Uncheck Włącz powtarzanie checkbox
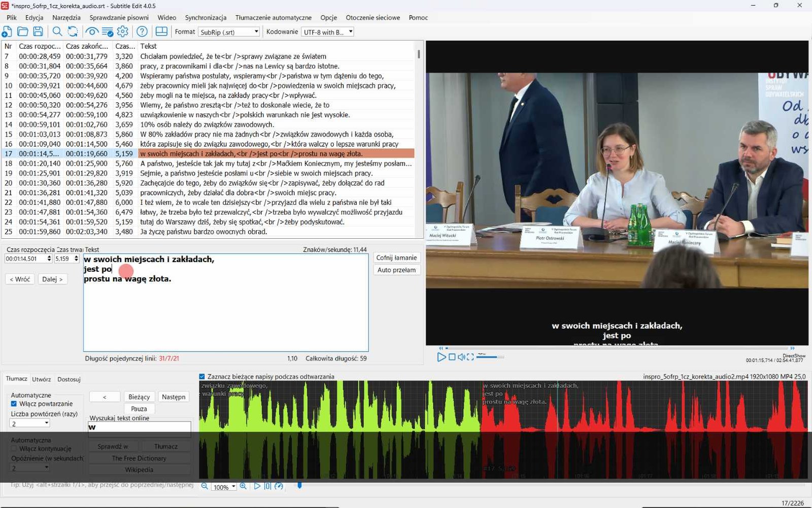The image size is (812, 508). click(14, 404)
